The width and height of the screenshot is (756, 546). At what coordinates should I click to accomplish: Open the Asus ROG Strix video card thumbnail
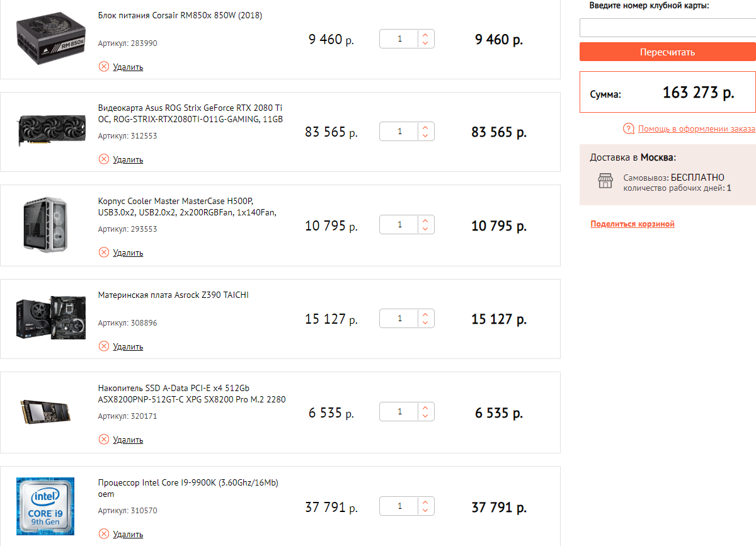click(52, 131)
